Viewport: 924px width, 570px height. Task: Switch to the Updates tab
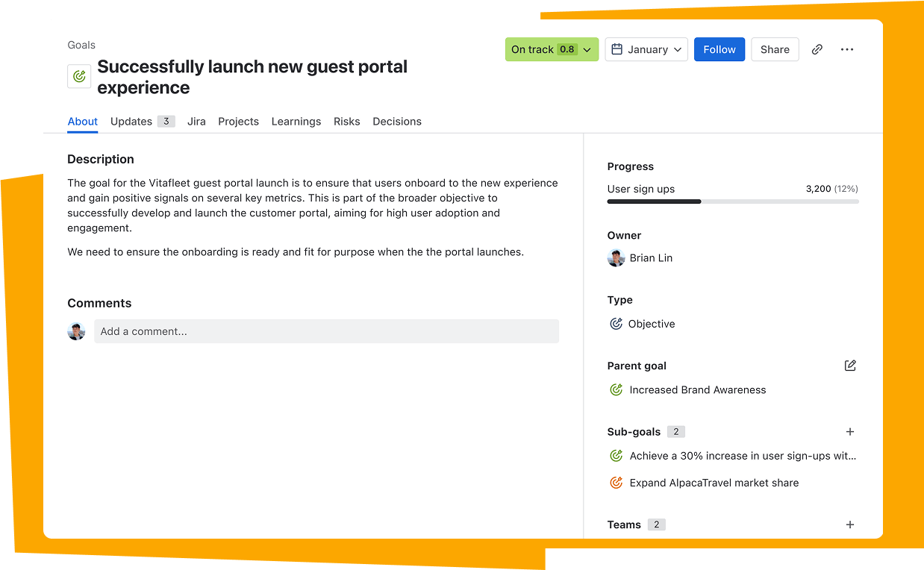pos(131,122)
